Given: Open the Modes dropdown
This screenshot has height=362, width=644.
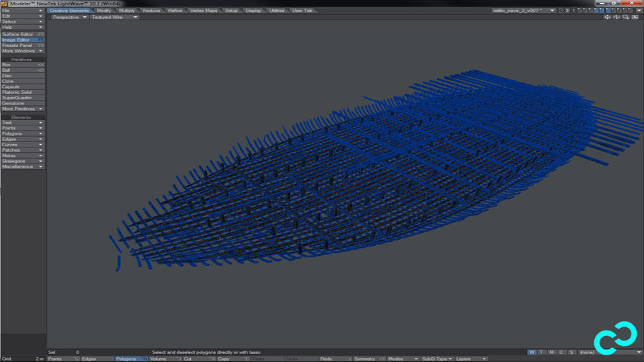Looking at the screenshot, I should tap(402, 359).
